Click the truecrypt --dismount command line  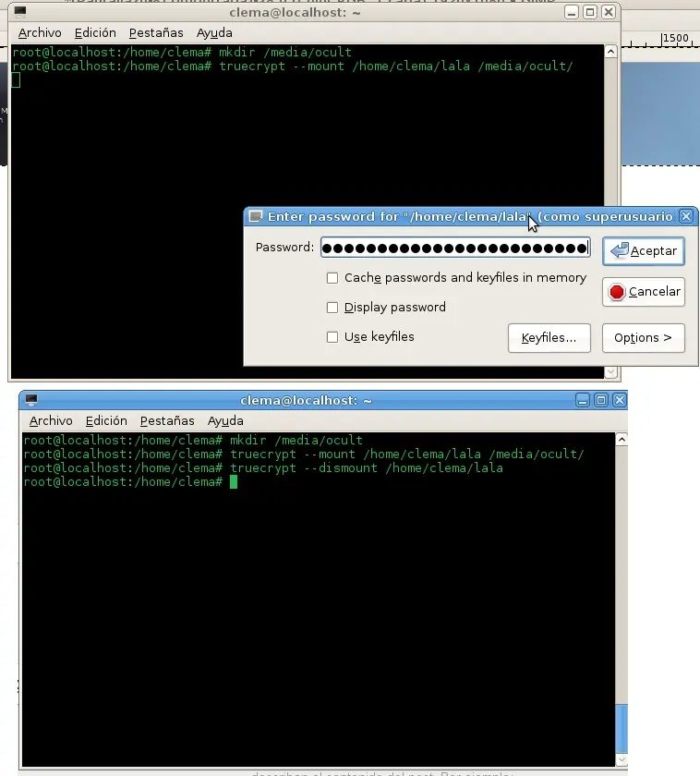click(263, 468)
